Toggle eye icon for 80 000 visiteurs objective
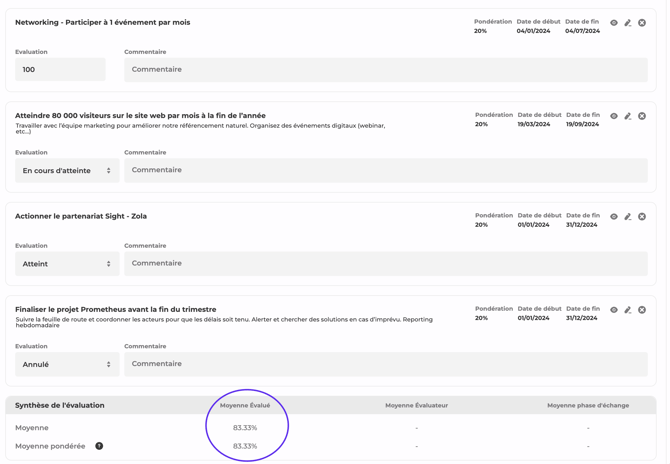Image resolution: width=670 pixels, height=464 pixels. pos(614,116)
